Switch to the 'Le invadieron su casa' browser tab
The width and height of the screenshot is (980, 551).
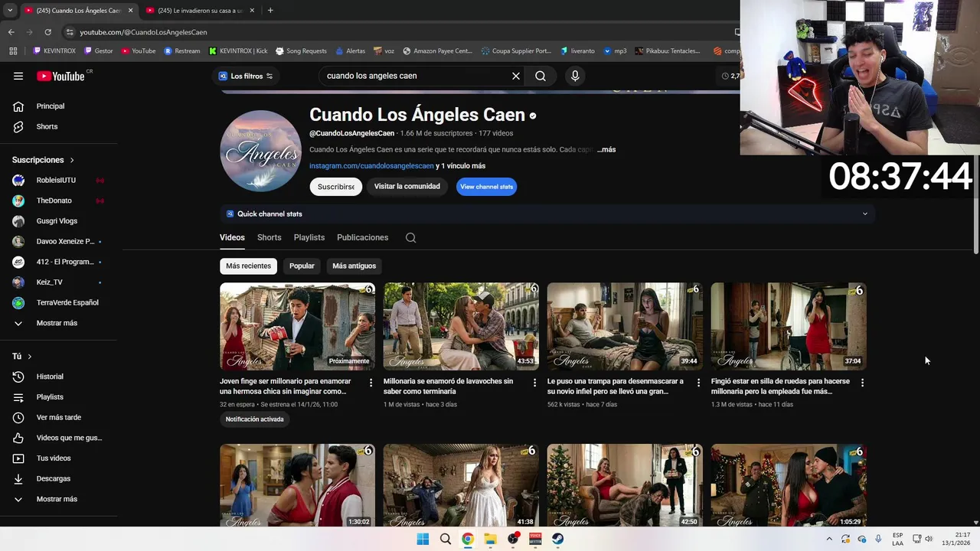click(199, 10)
